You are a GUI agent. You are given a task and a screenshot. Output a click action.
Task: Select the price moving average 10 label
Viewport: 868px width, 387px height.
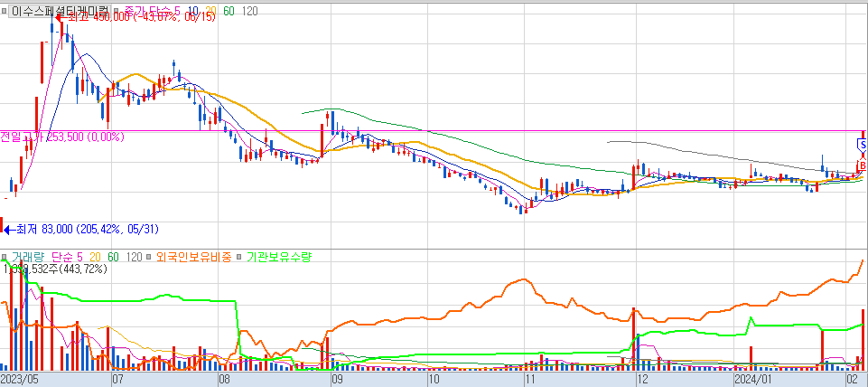click(194, 11)
